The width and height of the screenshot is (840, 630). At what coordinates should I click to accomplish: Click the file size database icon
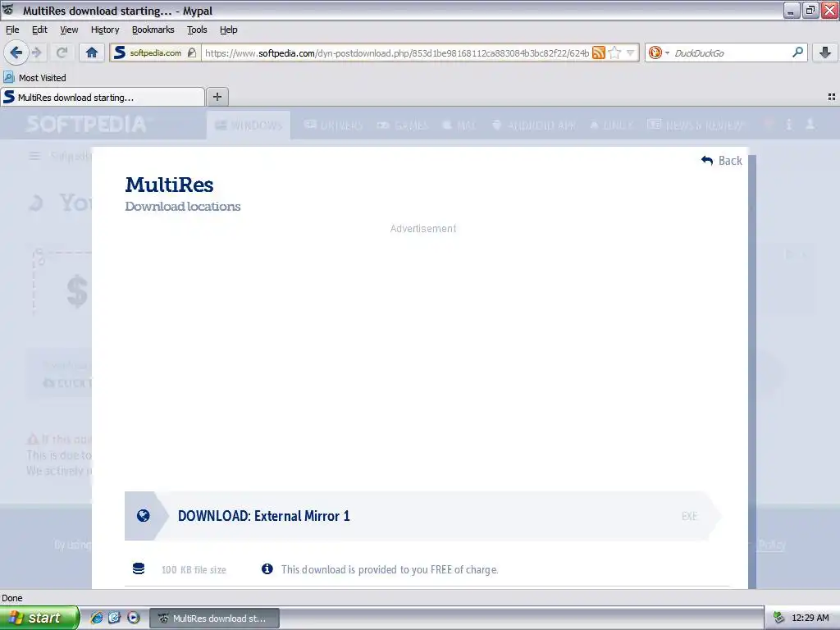139,568
